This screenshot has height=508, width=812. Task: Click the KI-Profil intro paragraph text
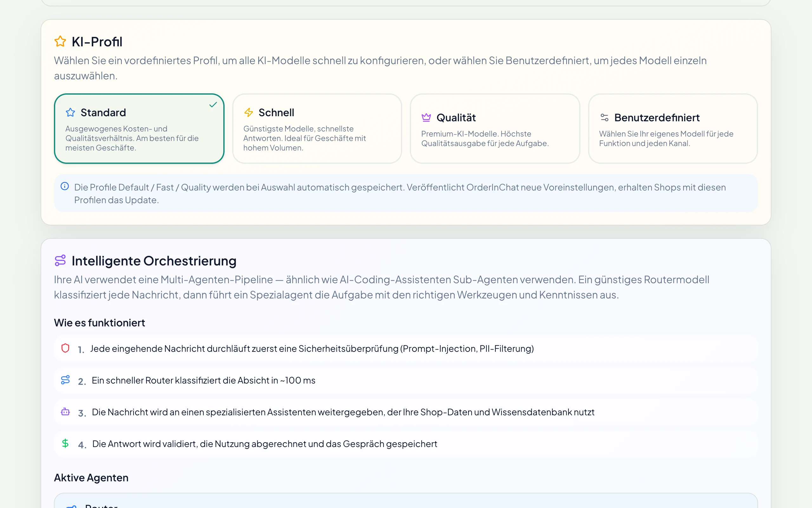click(x=380, y=68)
